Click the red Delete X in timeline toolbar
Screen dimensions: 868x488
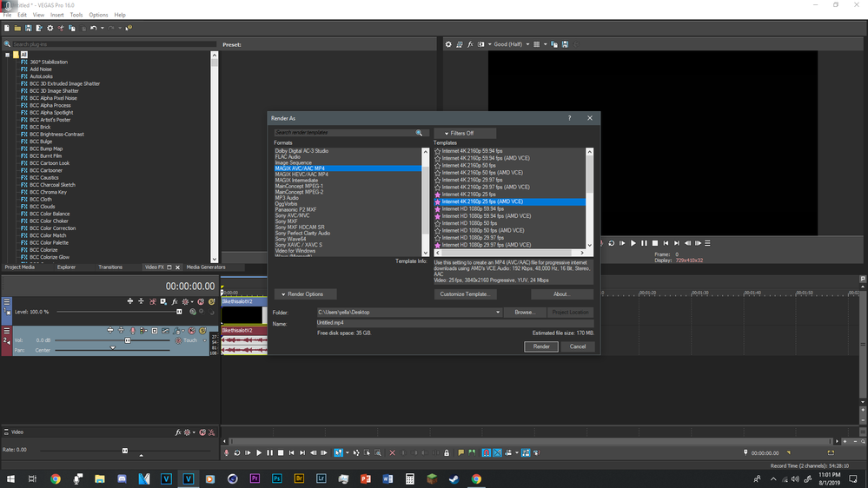coord(393,452)
